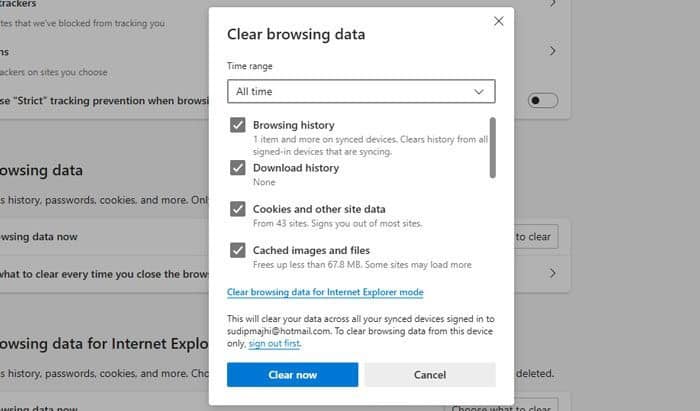Click the 'Frees up less than 67.8 MB' text
700x411 pixels.
(x=362, y=265)
